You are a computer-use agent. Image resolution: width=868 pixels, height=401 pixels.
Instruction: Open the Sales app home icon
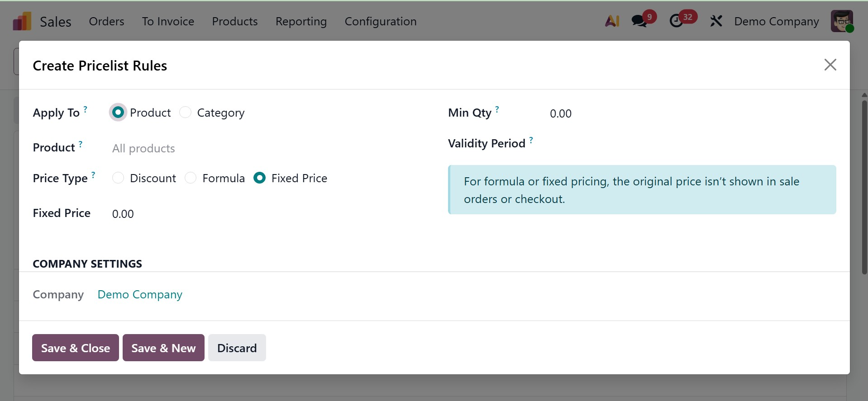(22, 21)
